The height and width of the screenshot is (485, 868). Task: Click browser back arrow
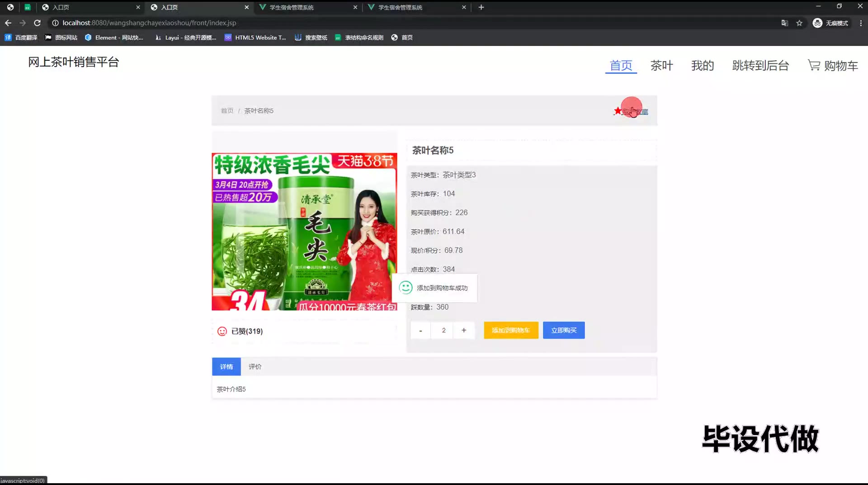(8, 23)
